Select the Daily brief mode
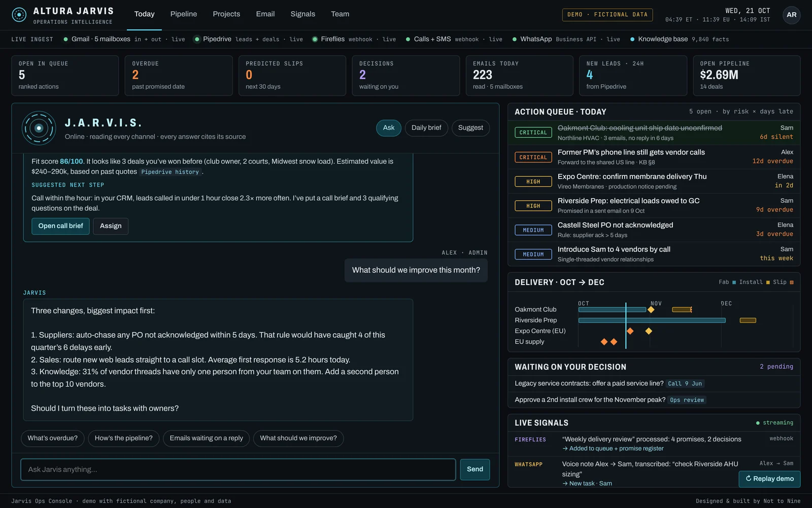Viewport: 812px width, 508px height. 426,128
